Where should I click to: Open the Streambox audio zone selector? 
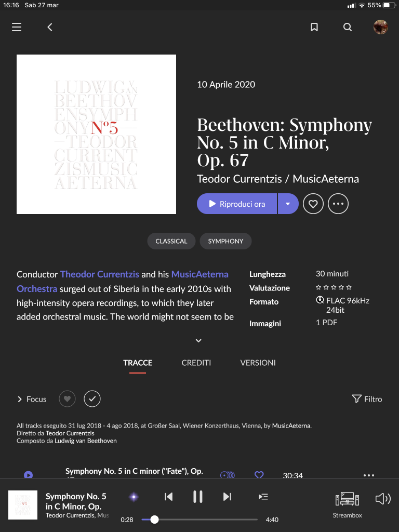(x=347, y=505)
